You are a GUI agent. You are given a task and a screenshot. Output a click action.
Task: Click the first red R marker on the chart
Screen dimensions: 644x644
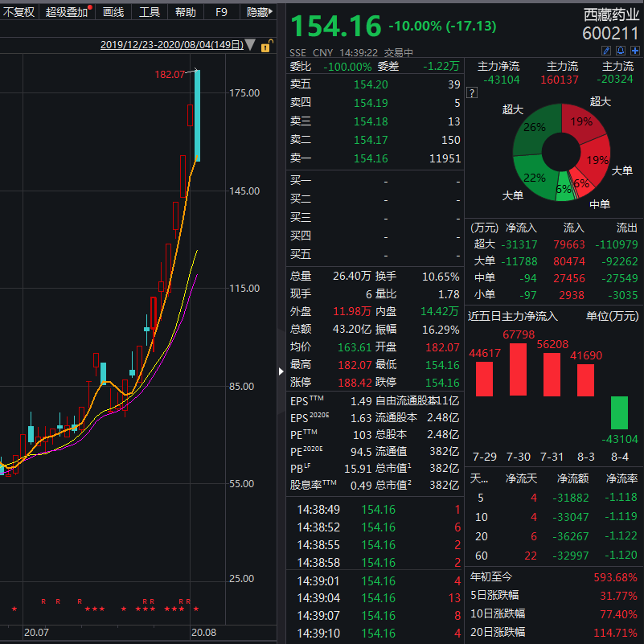[43, 601]
